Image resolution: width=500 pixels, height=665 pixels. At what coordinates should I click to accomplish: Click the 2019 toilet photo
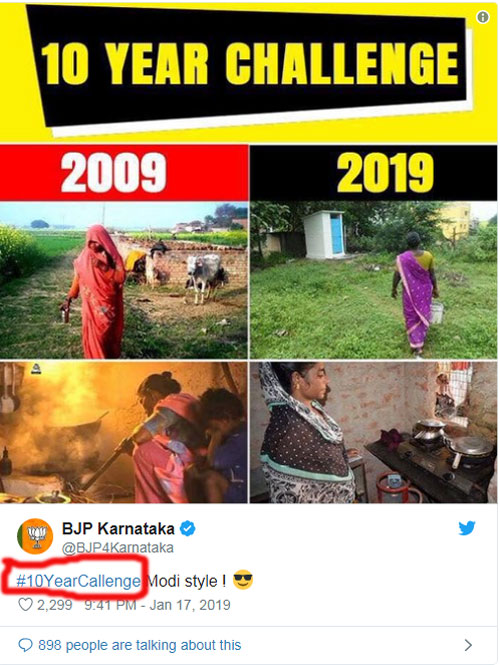tap(373, 280)
